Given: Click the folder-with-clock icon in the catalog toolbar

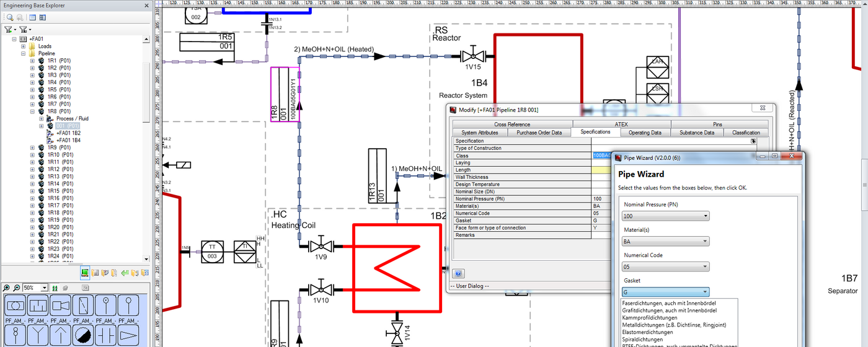Looking at the screenshot, I should pos(105,273).
